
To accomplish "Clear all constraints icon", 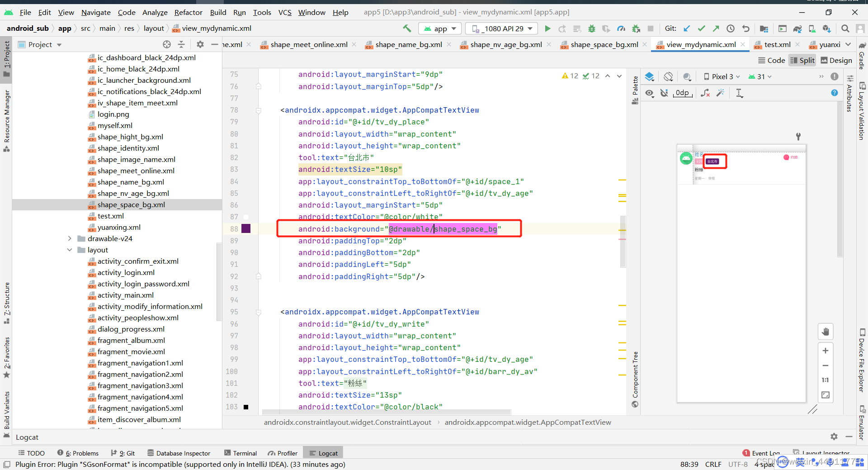I will tap(705, 93).
